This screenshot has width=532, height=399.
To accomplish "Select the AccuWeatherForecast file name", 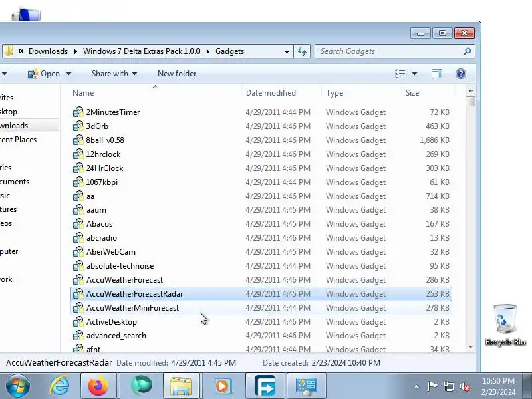I will pos(124,280).
